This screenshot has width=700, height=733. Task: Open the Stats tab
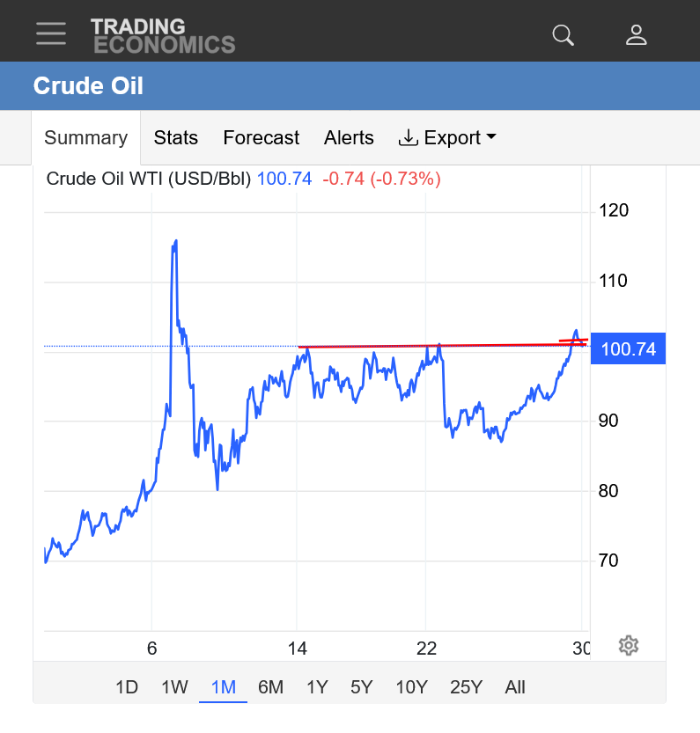click(175, 138)
